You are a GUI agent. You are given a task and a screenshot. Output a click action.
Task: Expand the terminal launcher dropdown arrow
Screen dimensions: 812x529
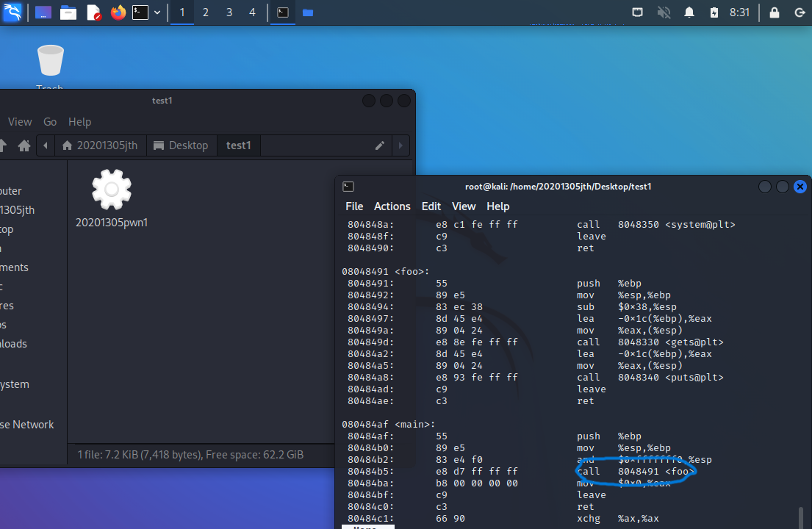pos(157,12)
